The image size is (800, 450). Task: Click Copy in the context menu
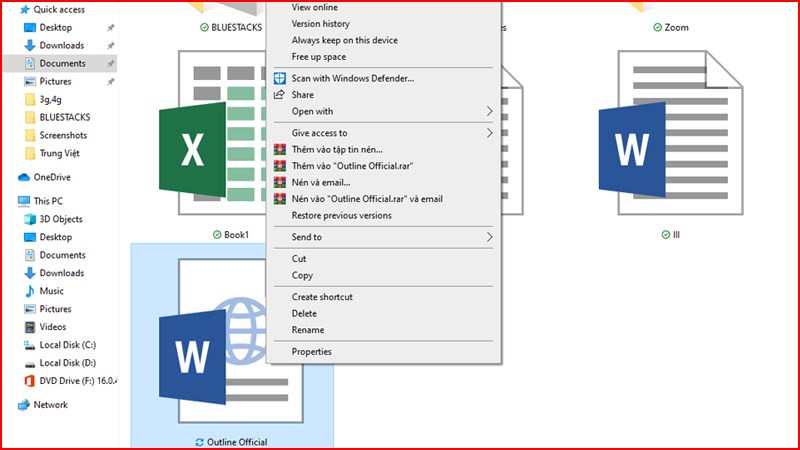302,275
